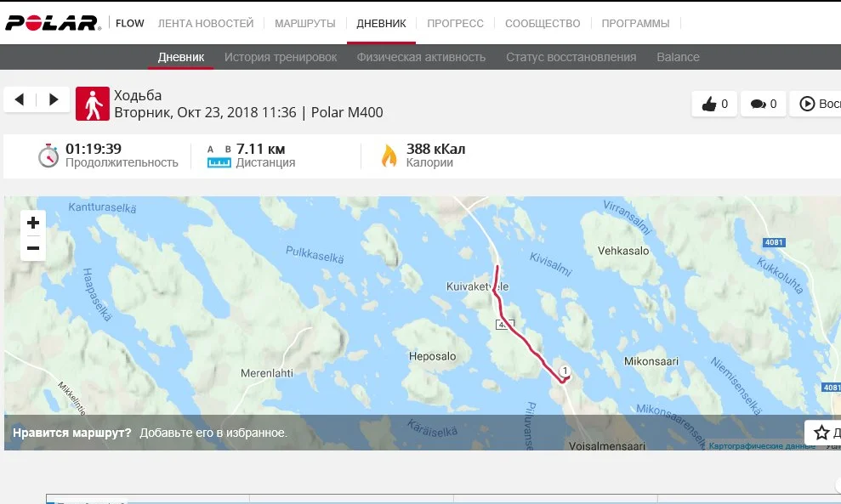Click the calories flame icon
The width and height of the screenshot is (841, 504).
[389, 156]
